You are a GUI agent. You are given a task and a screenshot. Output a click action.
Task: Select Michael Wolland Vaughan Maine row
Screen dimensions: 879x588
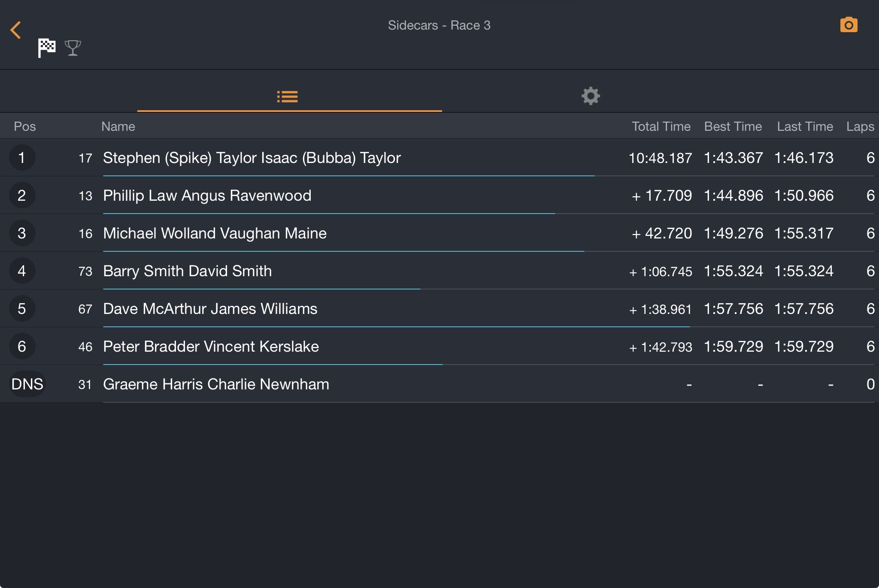[x=439, y=233]
